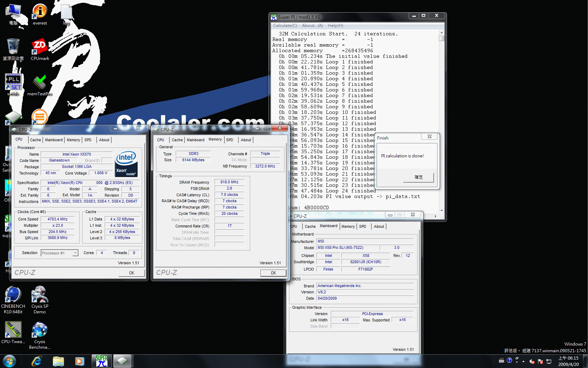Click the orange round desktop shortcut icon

click(x=39, y=117)
